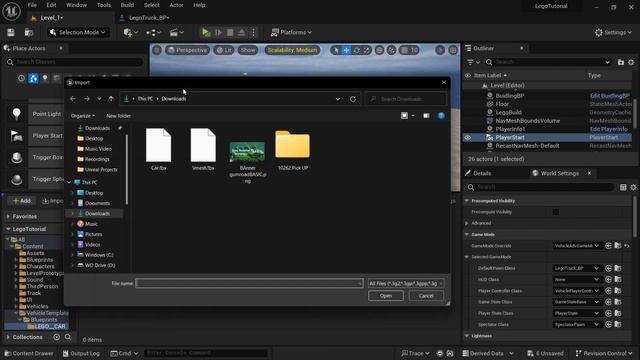The height and width of the screenshot is (360, 640).
Task: Click New folder in Import dialog
Action: click(x=118, y=116)
